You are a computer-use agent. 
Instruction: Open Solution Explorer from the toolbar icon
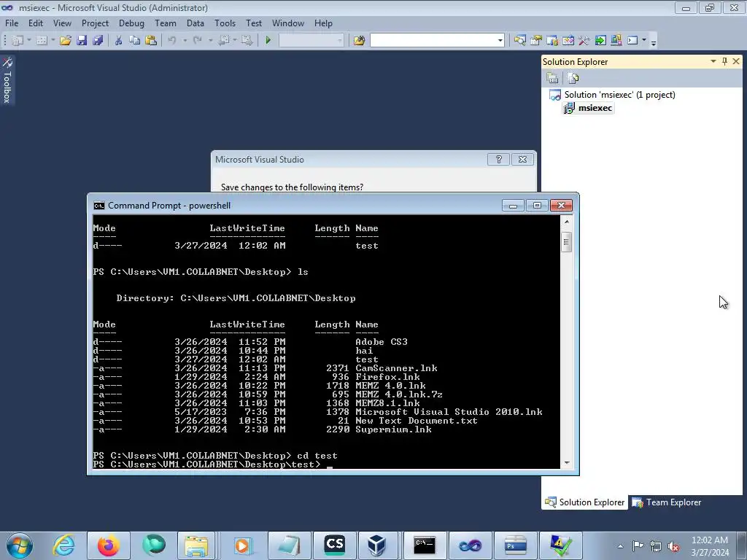coord(519,41)
